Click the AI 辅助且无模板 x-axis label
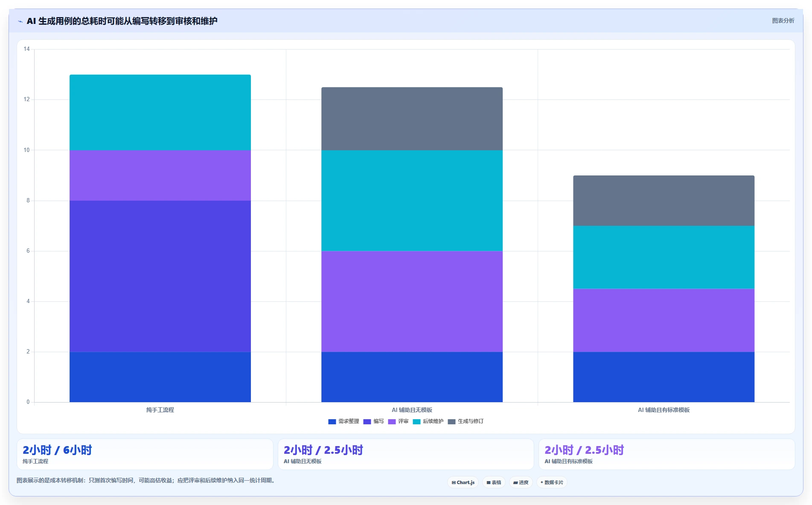This screenshot has width=812, height=505. click(x=412, y=410)
